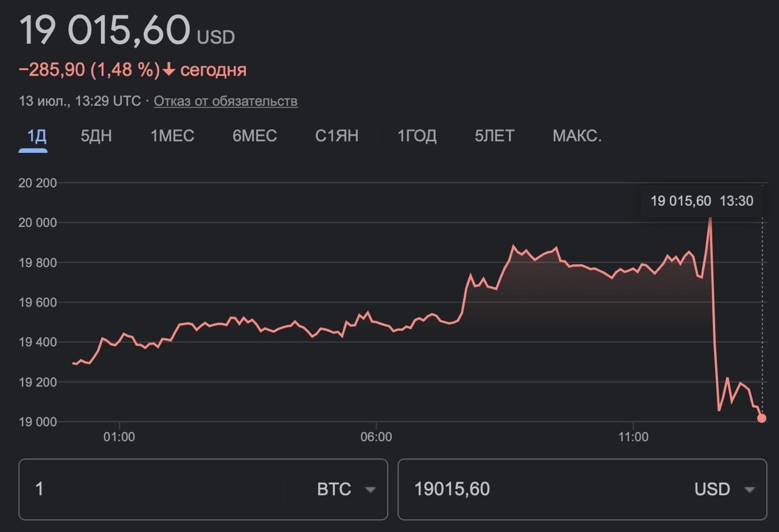Expand the BTC currency dropdown arrow

click(x=370, y=489)
